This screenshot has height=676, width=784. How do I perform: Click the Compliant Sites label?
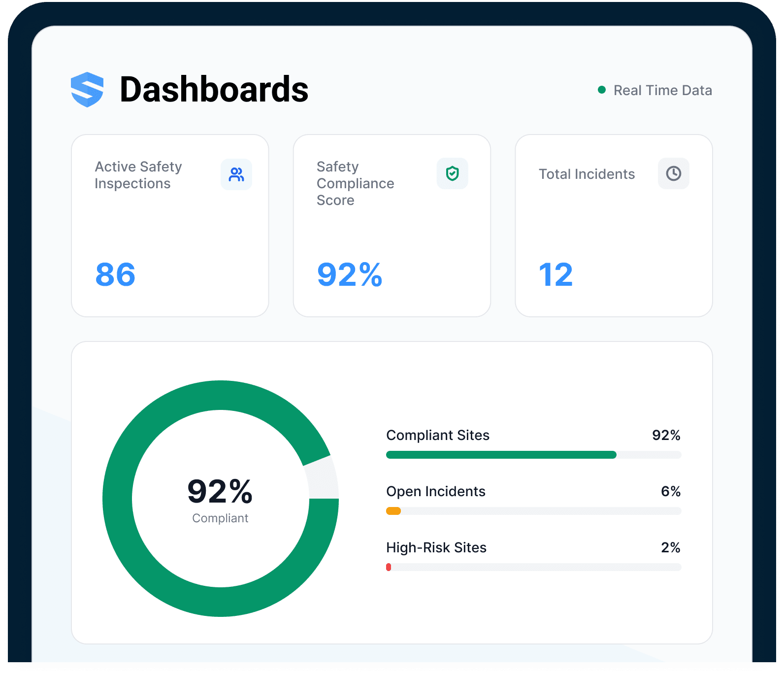[x=438, y=435]
